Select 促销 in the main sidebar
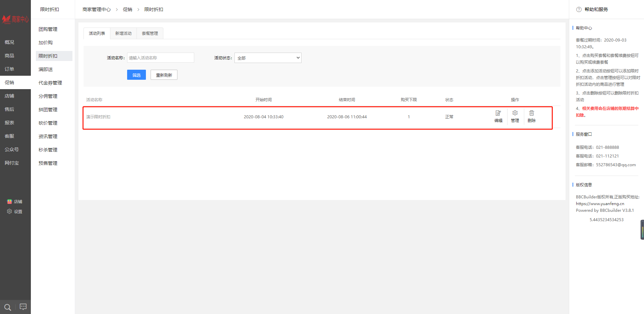 tap(15, 82)
